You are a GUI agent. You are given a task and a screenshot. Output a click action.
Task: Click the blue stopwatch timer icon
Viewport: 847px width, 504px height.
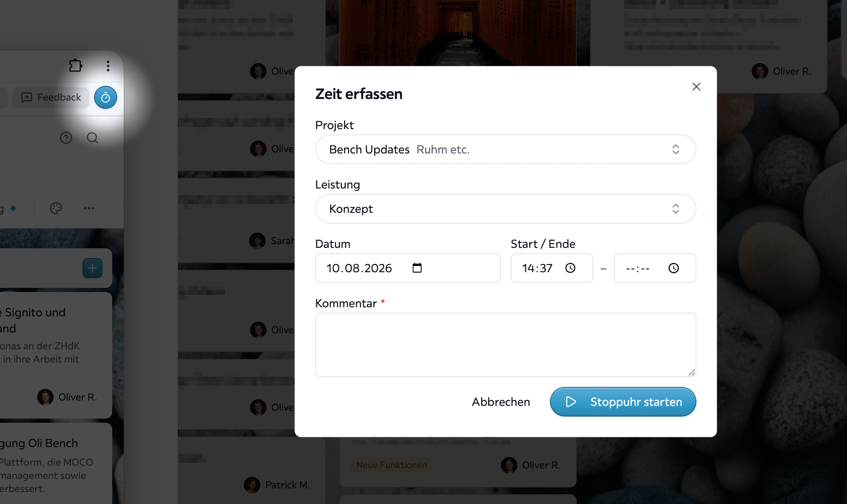pyautogui.click(x=106, y=97)
